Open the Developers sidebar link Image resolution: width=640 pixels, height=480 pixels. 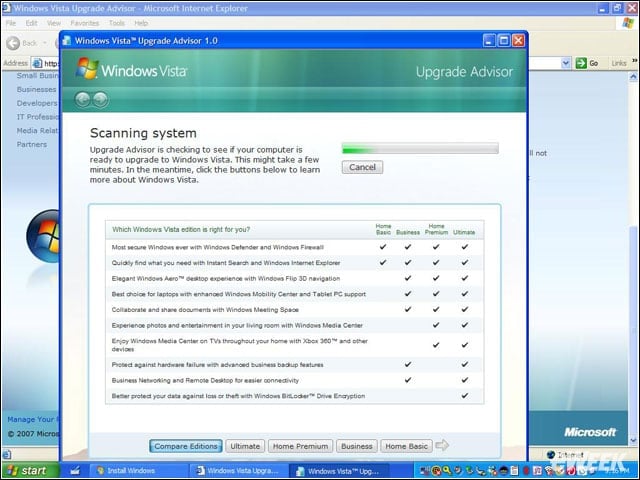tap(37, 103)
